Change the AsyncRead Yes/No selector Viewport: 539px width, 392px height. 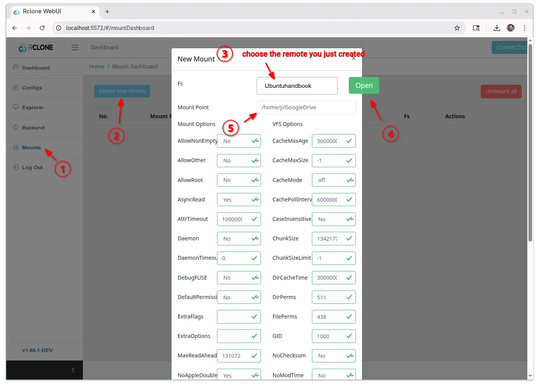[x=239, y=200]
